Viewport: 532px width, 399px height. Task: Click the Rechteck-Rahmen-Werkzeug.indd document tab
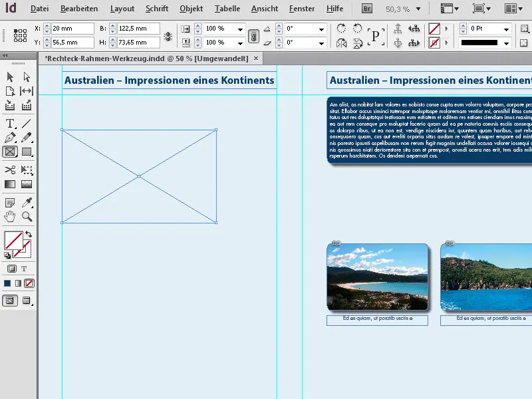point(146,59)
